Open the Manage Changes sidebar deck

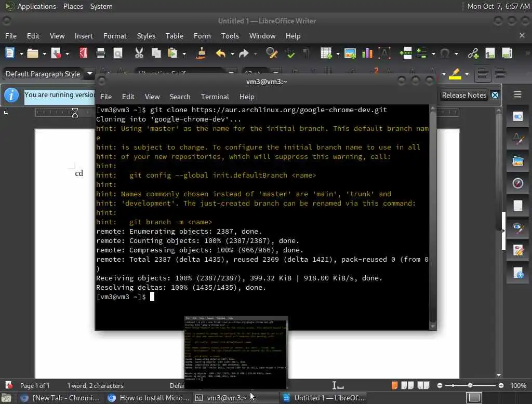tap(518, 250)
